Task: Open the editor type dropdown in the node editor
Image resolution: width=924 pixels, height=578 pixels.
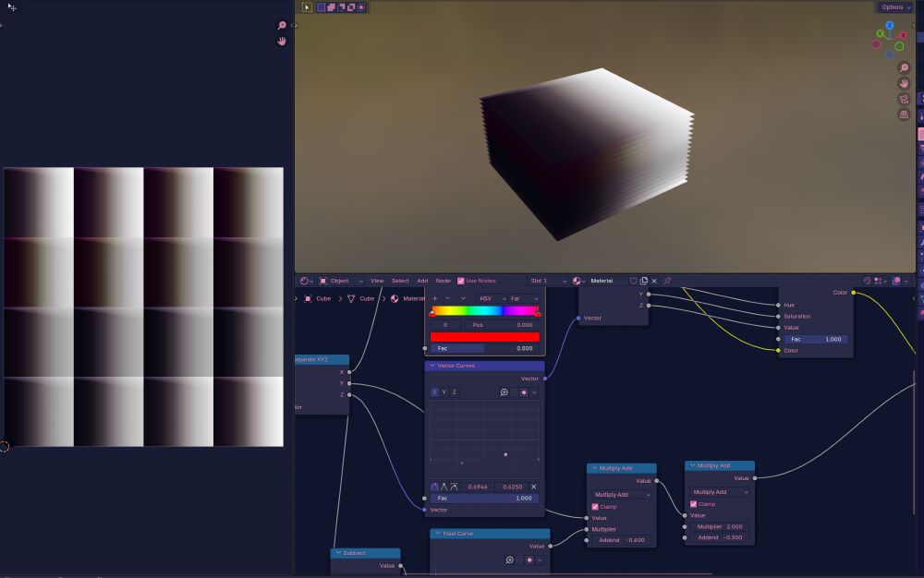Action: 307,281
